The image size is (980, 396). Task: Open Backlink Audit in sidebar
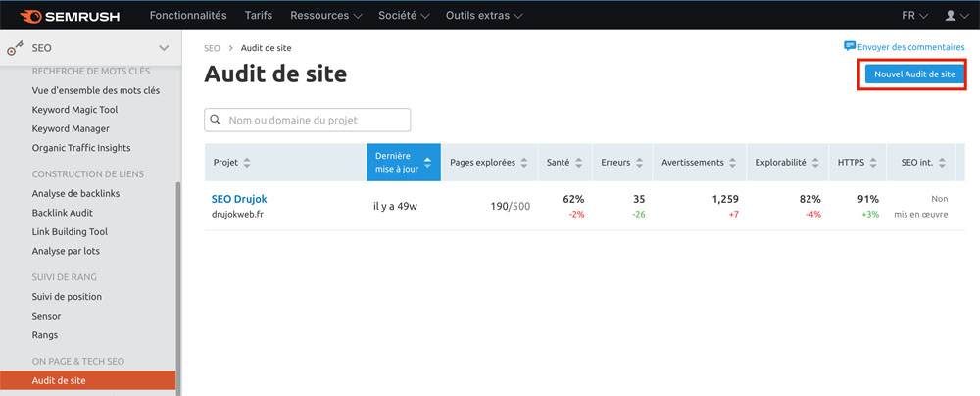click(x=63, y=213)
